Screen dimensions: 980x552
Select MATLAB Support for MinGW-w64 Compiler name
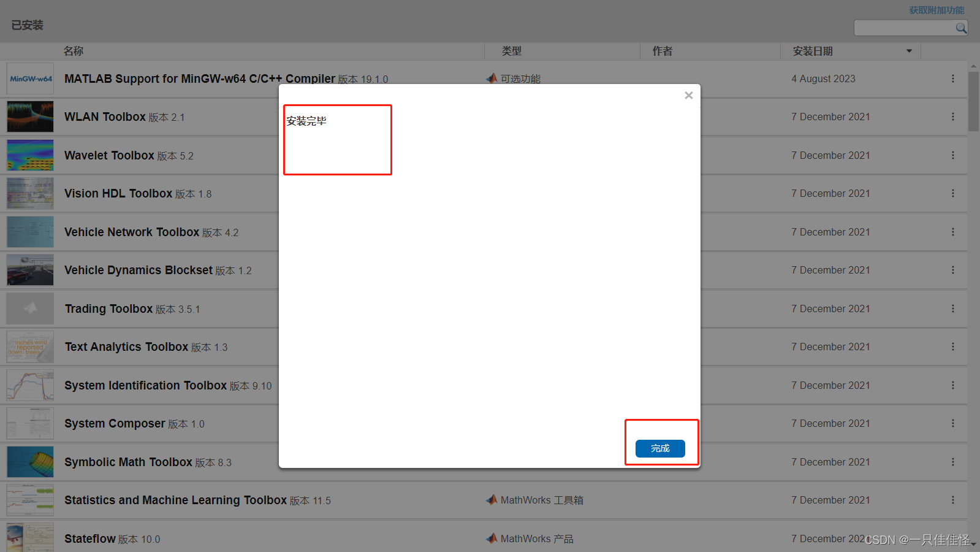200,79
